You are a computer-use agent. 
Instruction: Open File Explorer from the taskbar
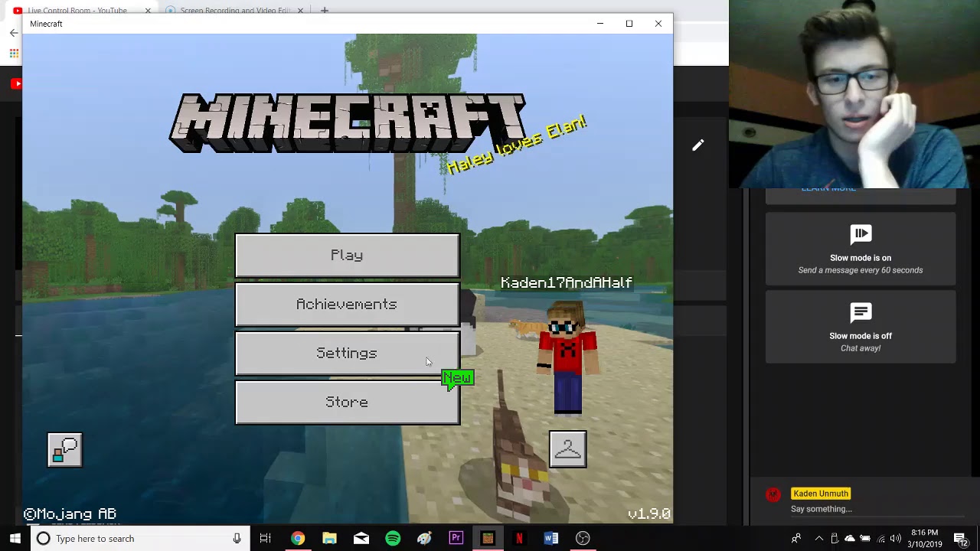[329, 539]
